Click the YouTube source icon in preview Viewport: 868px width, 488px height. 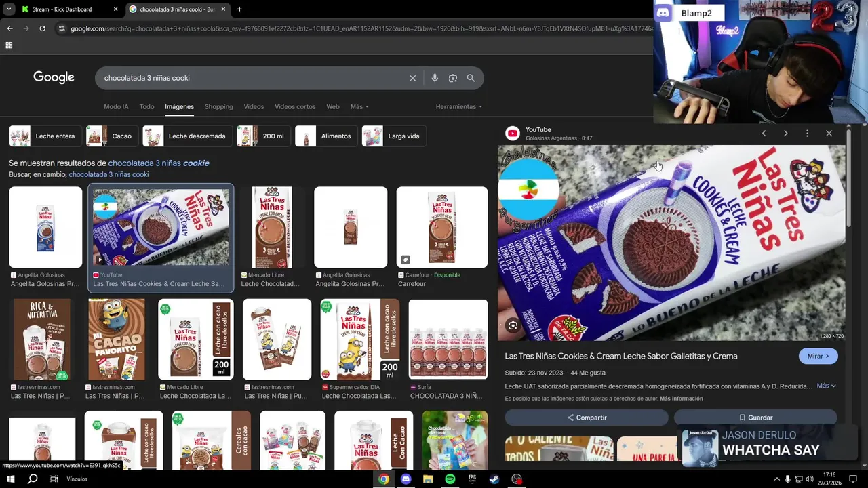pos(513,134)
